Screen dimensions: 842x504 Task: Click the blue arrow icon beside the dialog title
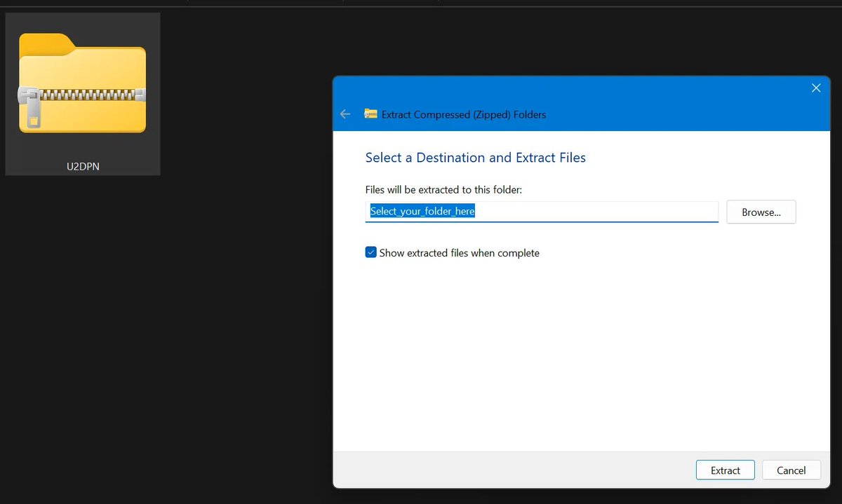click(345, 114)
